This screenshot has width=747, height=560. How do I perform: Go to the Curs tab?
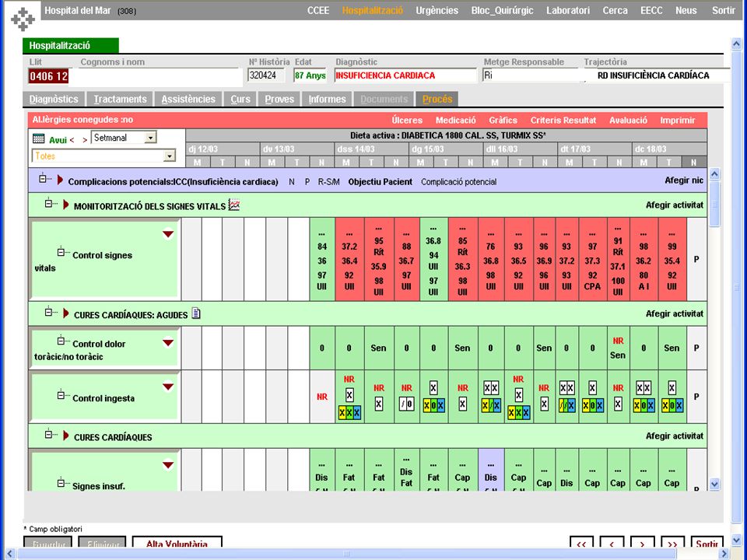[x=240, y=99]
